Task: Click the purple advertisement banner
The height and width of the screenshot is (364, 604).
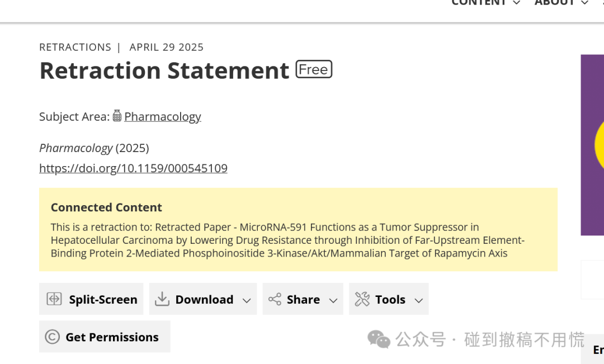Action: click(592, 145)
